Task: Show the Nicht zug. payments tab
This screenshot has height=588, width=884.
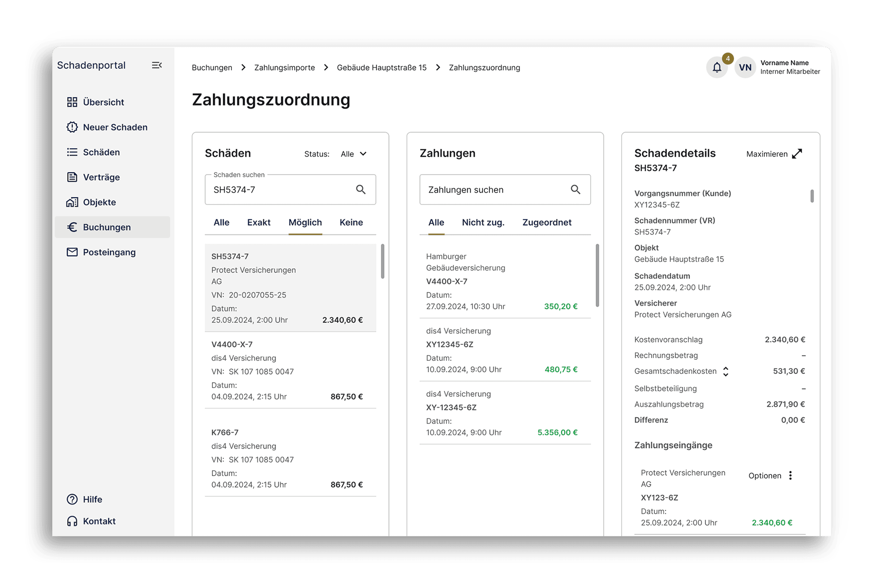Action: (483, 223)
